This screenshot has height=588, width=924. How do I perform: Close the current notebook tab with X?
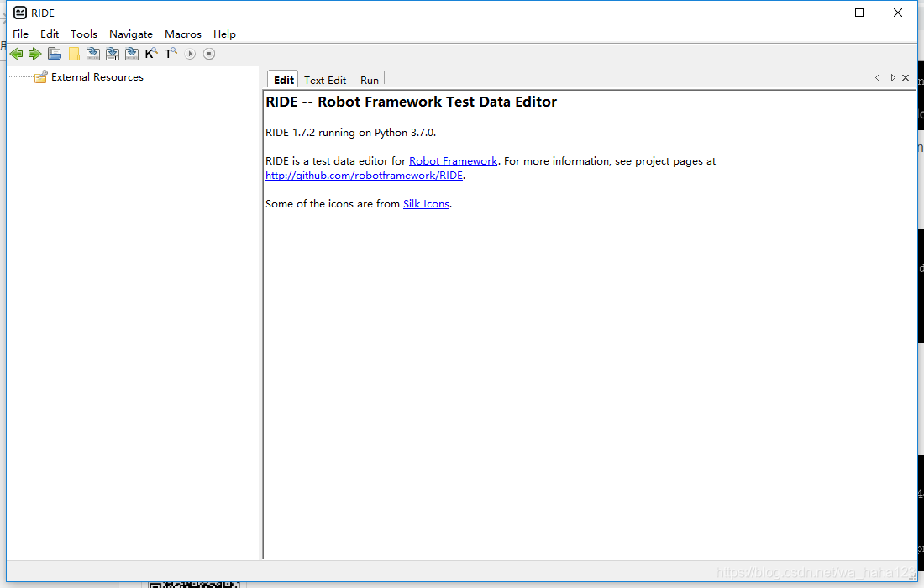click(906, 78)
